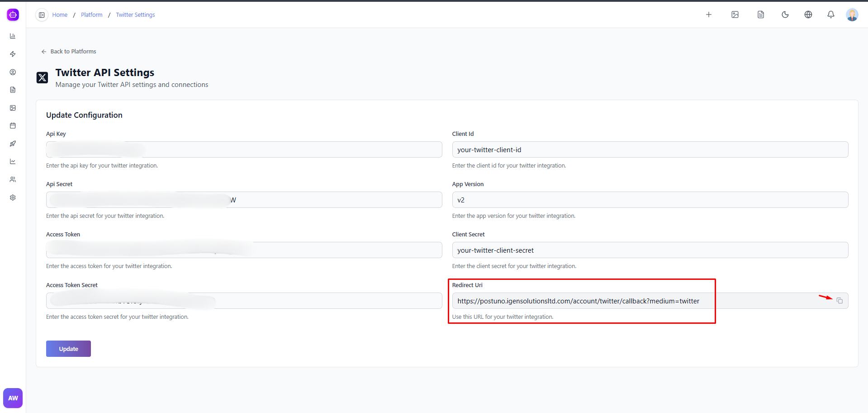Open language globe icon in header

pyautogui.click(x=808, y=14)
